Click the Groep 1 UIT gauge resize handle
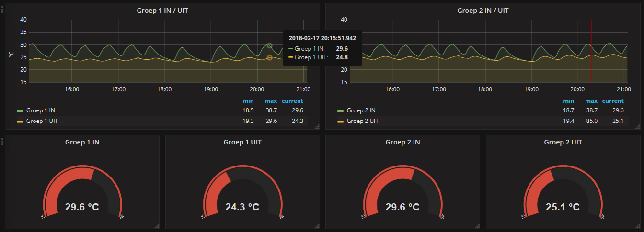The height and width of the screenshot is (232, 644). point(317,226)
